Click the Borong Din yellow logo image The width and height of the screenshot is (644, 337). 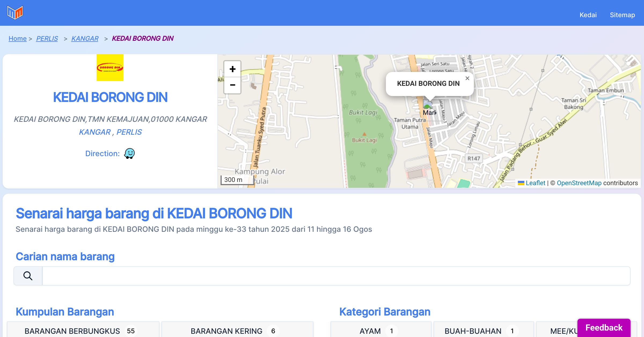[x=110, y=68]
